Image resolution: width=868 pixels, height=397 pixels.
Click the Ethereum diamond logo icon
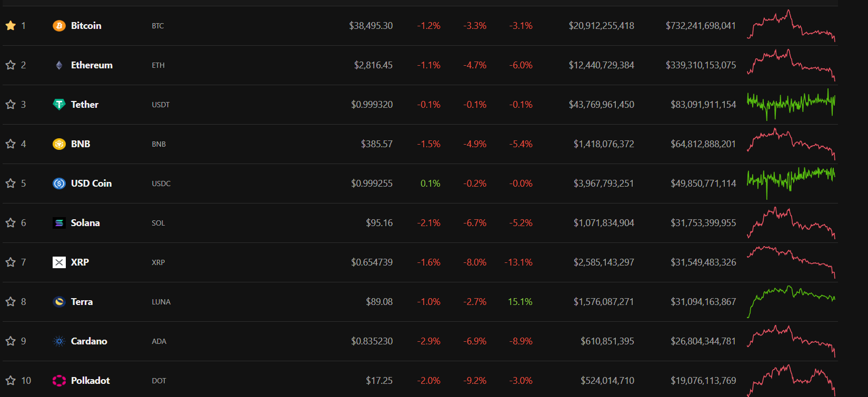tap(59, 65)
